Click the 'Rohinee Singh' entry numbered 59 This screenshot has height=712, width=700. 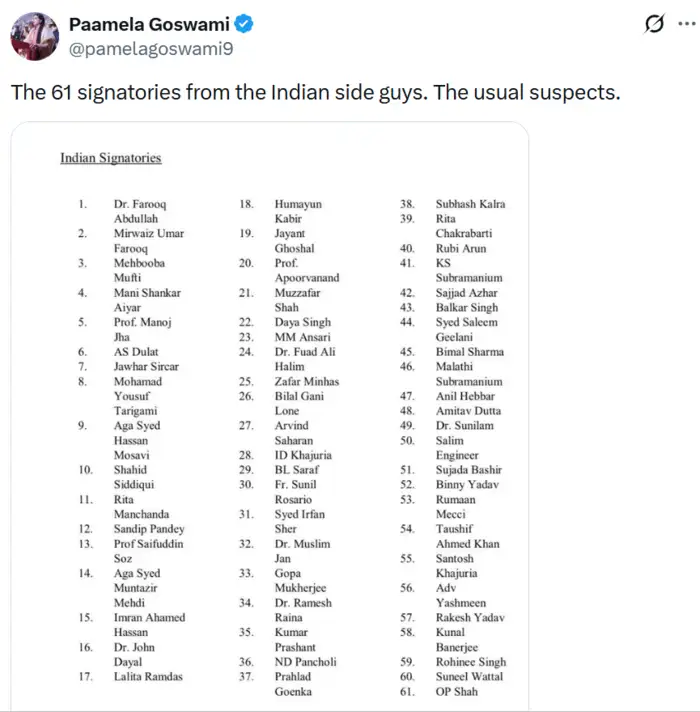tap(471, 662)
